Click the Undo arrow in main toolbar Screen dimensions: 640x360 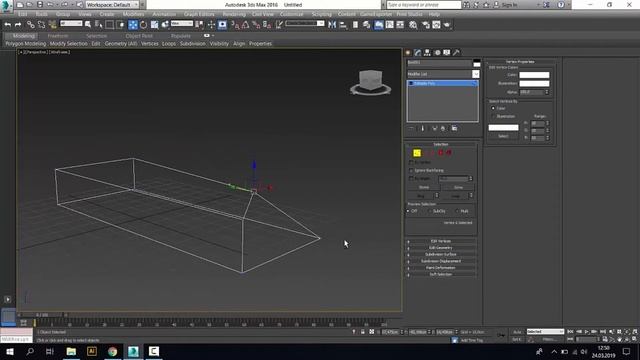point(8,25)
